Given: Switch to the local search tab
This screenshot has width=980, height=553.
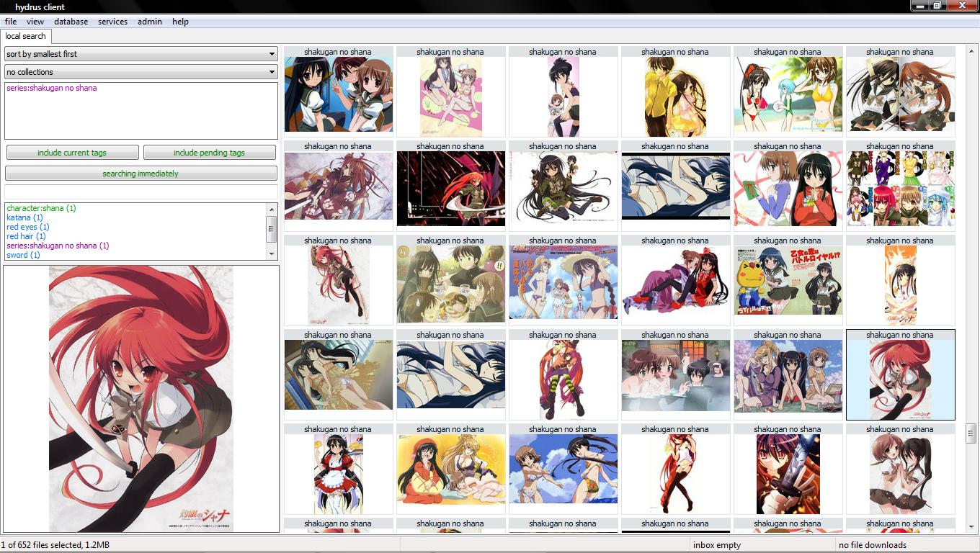Looking at the screenshot, I should click(26, 36).
